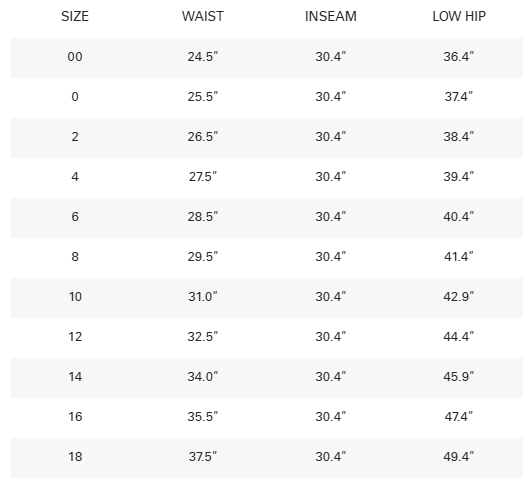Click the LOW HIP column header

459,16
